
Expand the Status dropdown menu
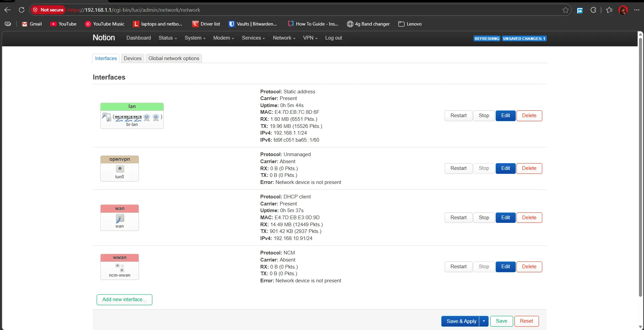click(x=167, y=38)
